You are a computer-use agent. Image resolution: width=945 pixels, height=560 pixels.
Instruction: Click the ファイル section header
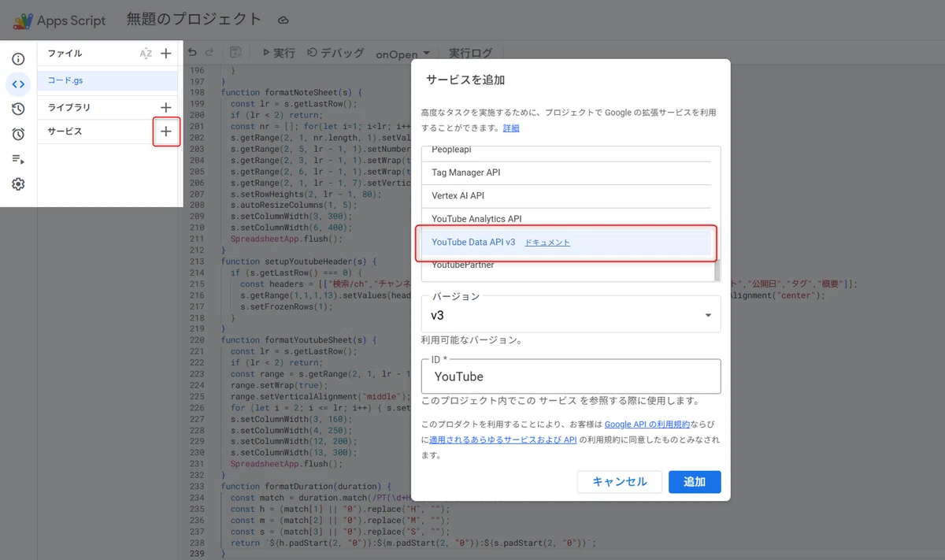click(65, 54)
